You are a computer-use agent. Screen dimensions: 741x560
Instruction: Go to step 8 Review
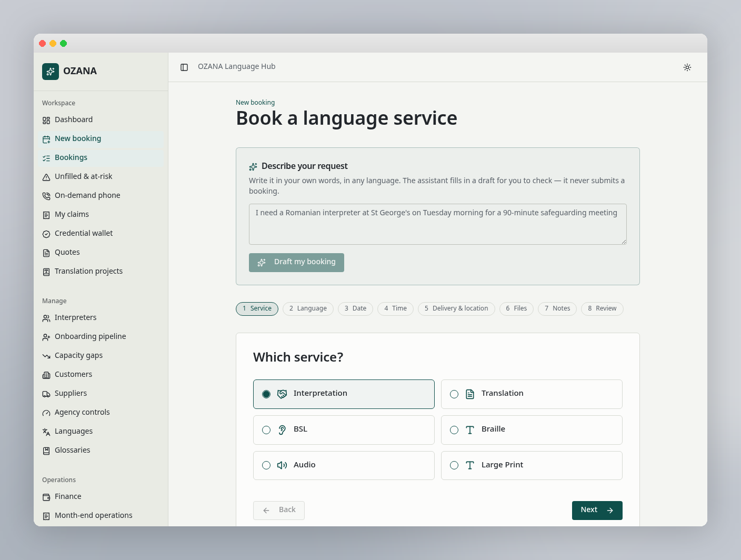[x=602, y=309]
